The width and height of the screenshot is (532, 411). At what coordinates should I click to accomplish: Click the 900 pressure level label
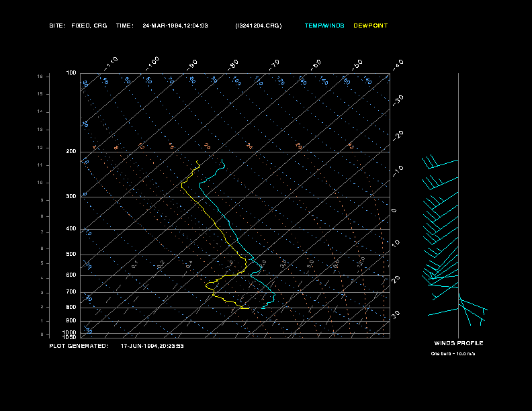pos(71,320)
